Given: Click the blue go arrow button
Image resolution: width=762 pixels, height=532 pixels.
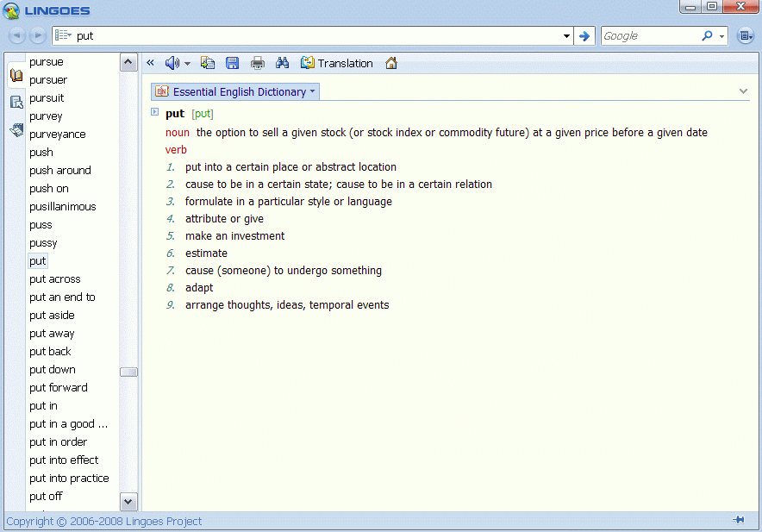Looking at the screenshot, I should 584,36.
